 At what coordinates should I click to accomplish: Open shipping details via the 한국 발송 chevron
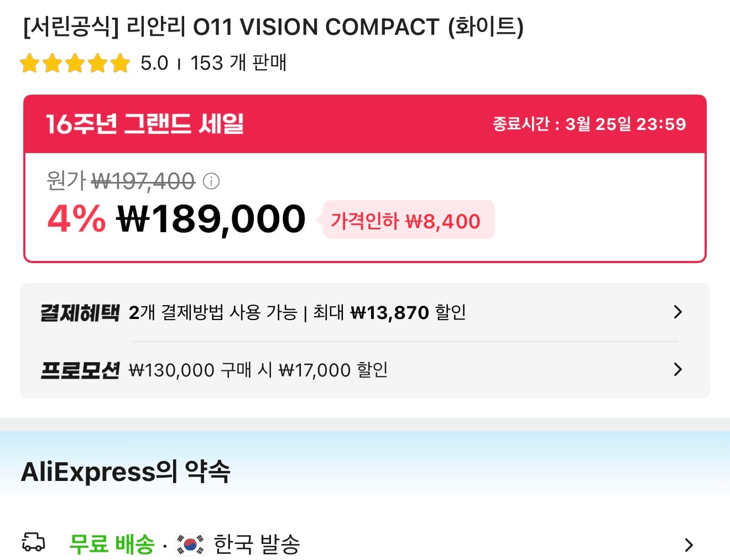click(x=689, y=545)
